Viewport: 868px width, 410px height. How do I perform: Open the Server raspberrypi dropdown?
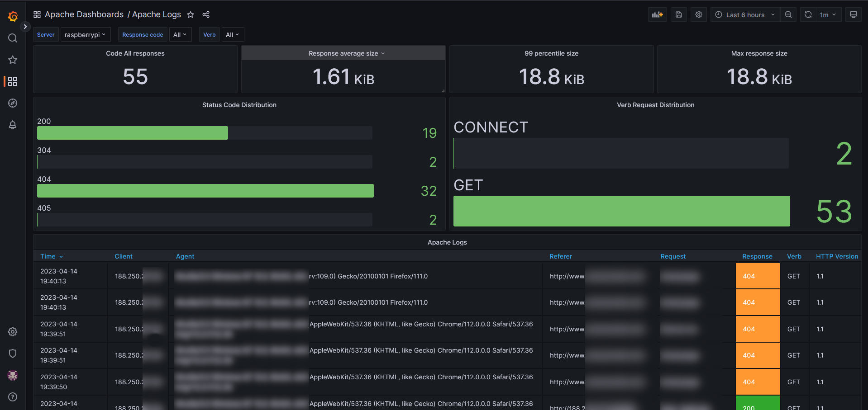tap(85, 35)
